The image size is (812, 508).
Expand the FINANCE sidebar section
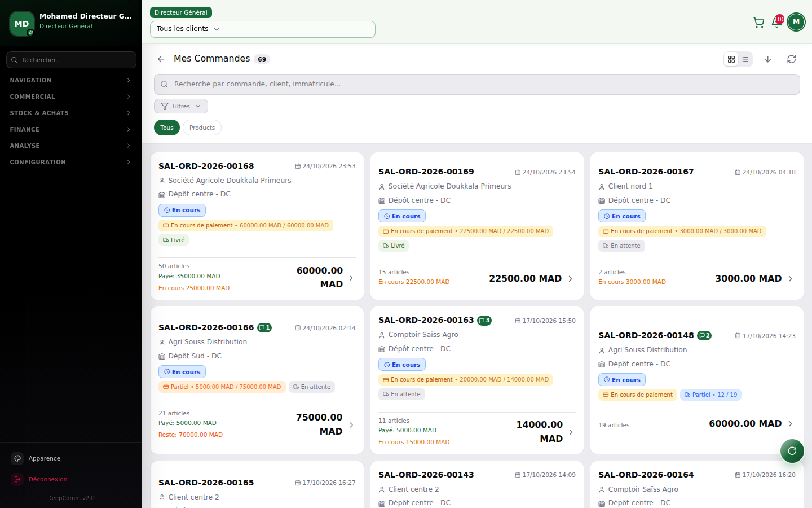coord(70,129)
